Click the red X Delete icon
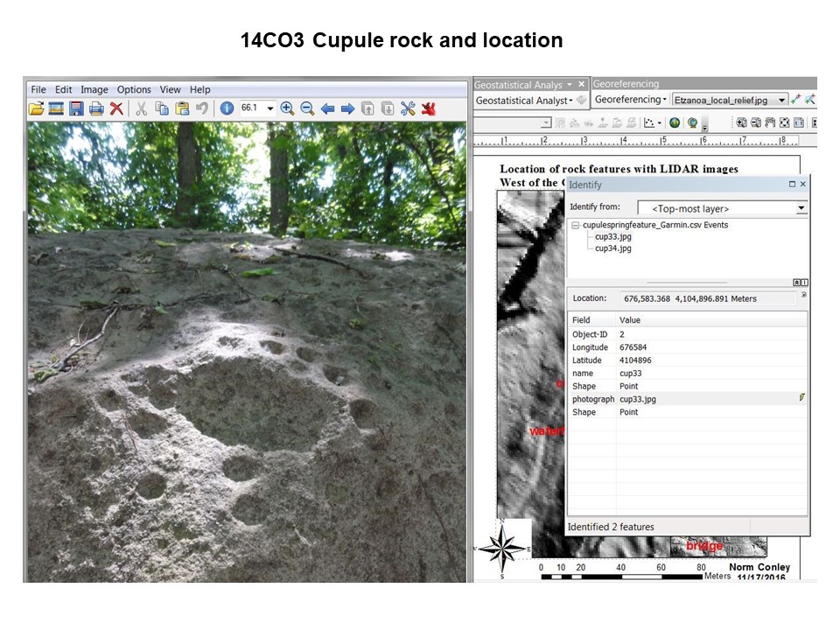The height and width of the screenshot is (630, 840). [x=115, y=108]
